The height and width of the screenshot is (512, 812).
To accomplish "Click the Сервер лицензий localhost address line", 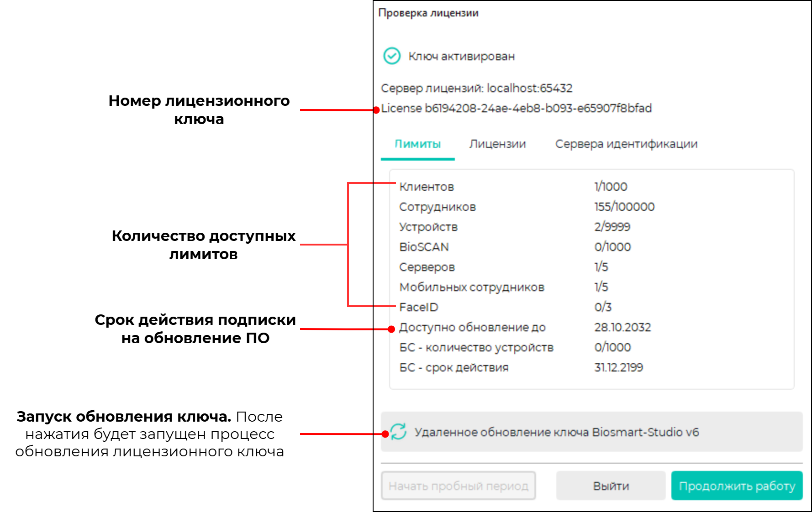I will click(476, 88).
